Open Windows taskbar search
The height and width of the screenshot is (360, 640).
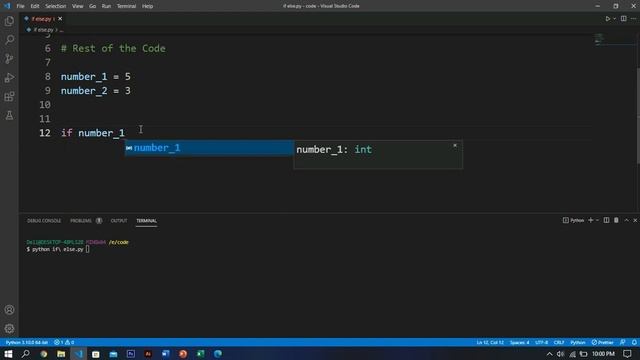(25, 354)
